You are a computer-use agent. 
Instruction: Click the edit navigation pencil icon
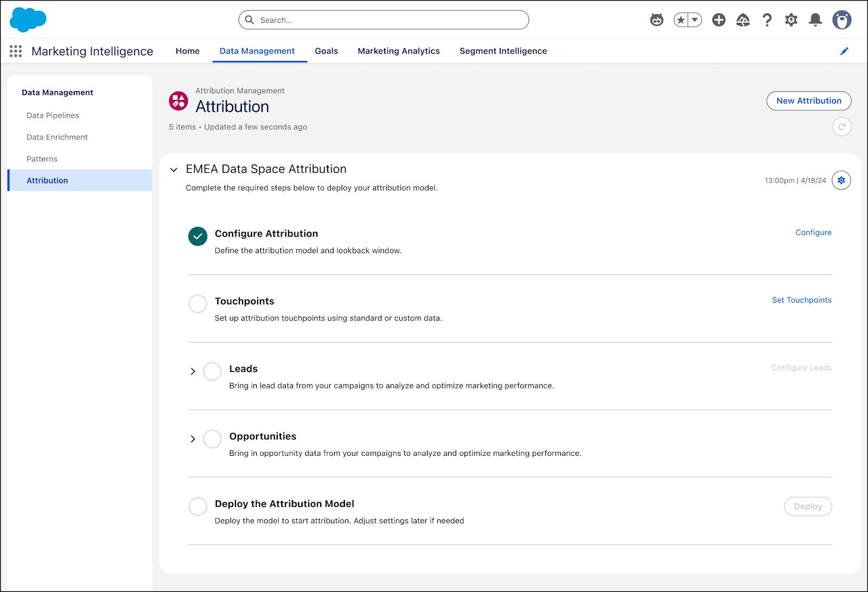tap(844, 51)
